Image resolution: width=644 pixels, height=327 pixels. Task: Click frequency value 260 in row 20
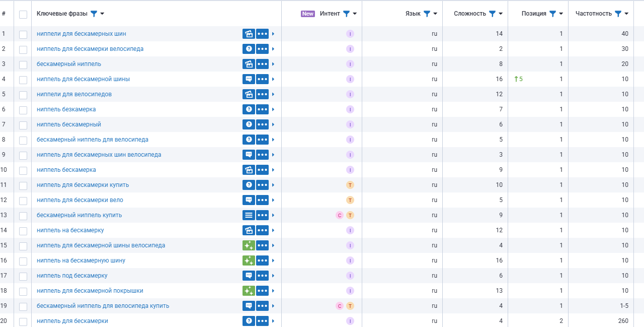623,321
